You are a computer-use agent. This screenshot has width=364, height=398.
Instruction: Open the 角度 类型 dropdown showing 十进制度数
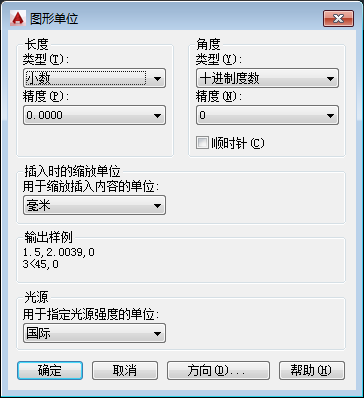[x=267, y=79]
